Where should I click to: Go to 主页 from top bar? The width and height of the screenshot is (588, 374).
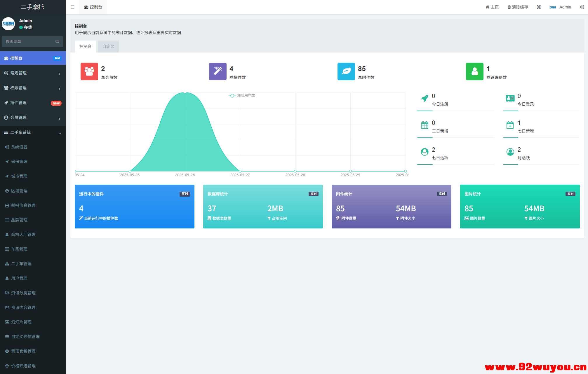[492, 7]
